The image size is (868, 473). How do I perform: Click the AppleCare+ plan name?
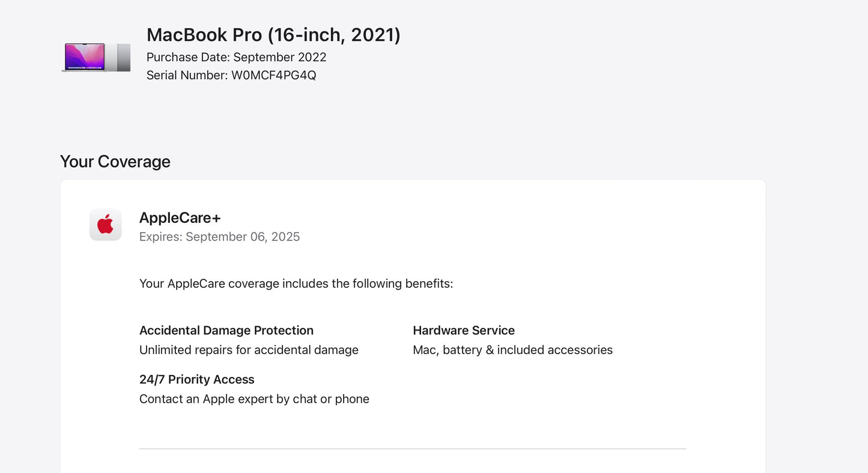click(x=180, y=217)
